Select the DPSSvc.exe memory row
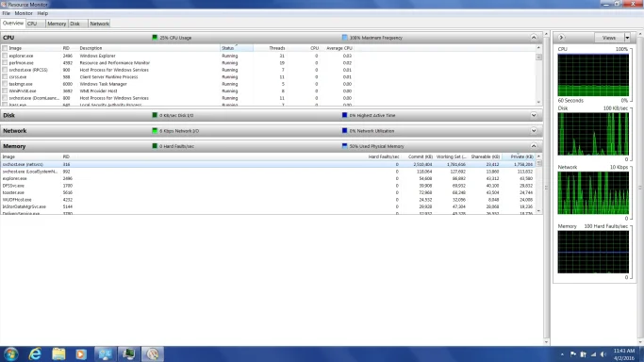This screenshot has width=644, height=362. click(x=268, y=186)
